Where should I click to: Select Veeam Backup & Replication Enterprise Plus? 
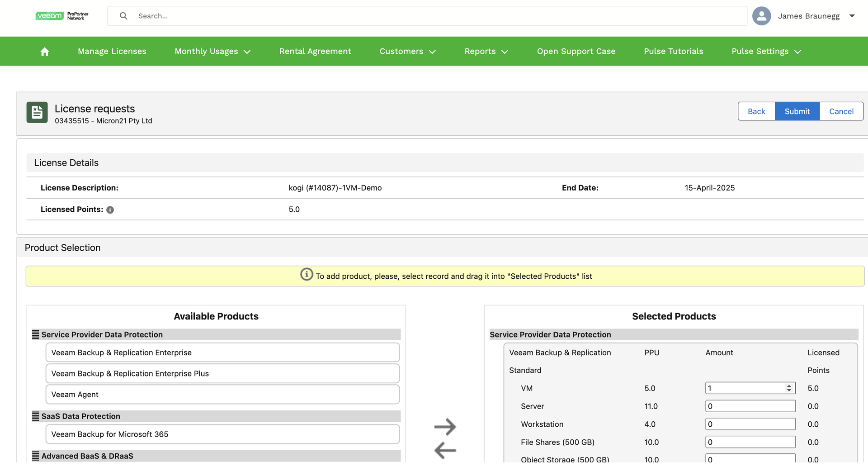tap(222, 373)
